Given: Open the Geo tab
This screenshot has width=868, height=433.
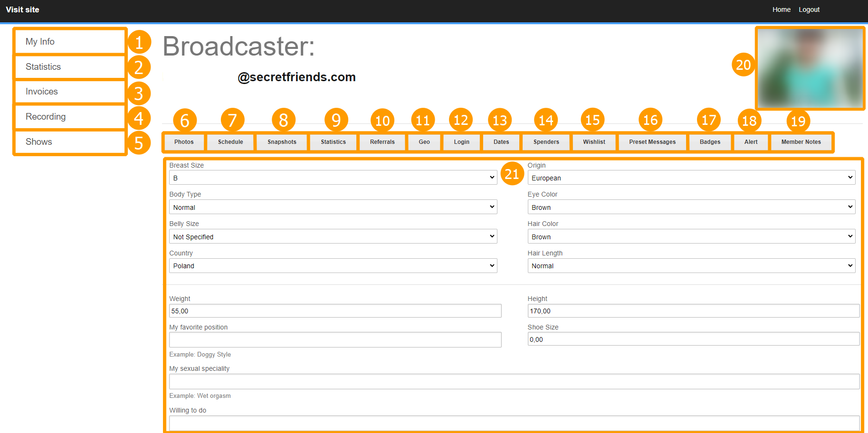Looking at the screenshot, I should pos(424,142).
